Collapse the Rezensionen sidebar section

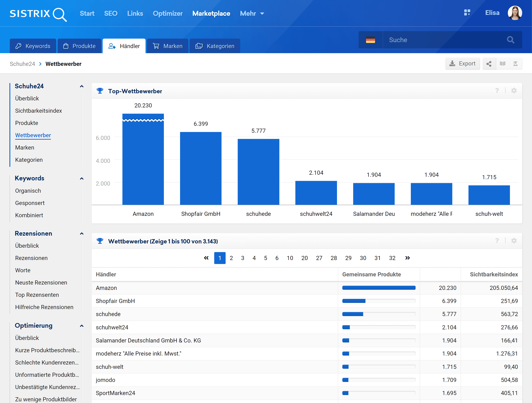[x=81, y=233]
